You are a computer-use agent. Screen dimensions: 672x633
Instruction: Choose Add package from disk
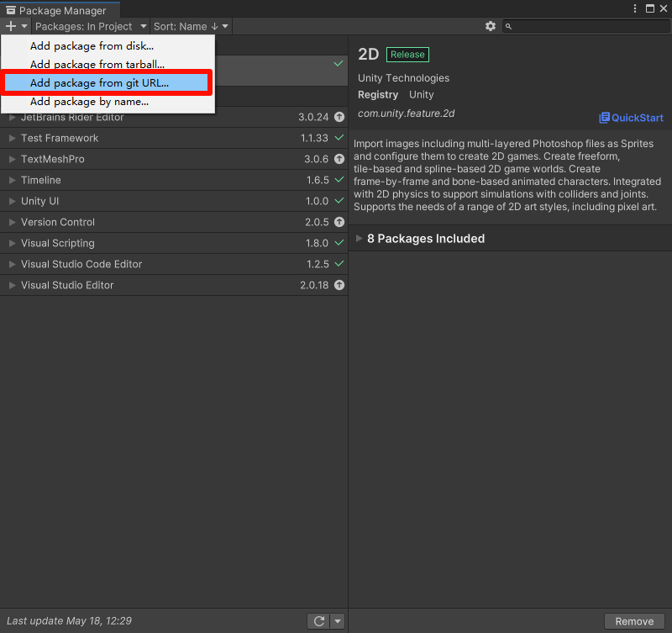click(x=92, y=46)
